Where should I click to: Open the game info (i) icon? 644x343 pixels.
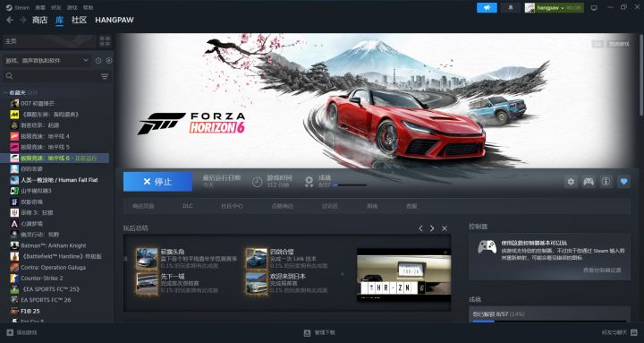pyautogui.click(x=606, y=182)
